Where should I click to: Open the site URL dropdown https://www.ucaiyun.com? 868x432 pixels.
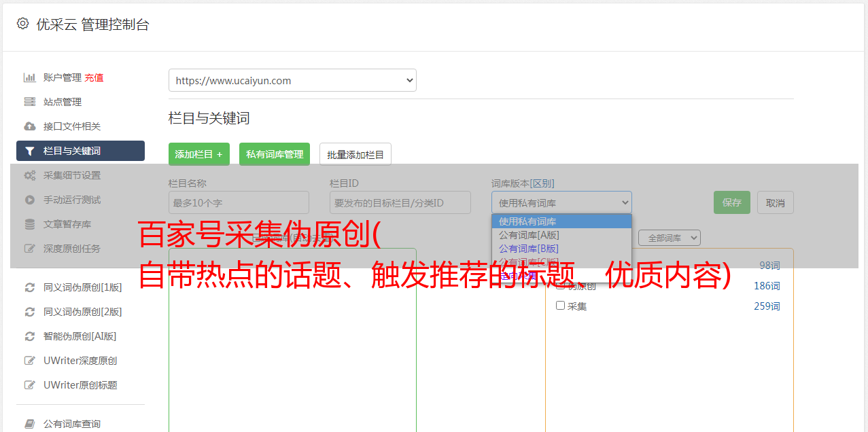point(292,80)
